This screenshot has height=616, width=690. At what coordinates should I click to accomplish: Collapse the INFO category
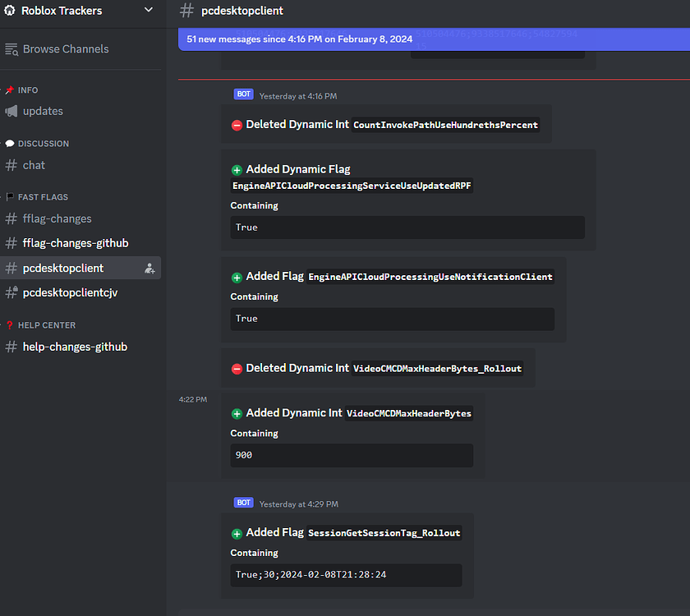pos(28,90)
